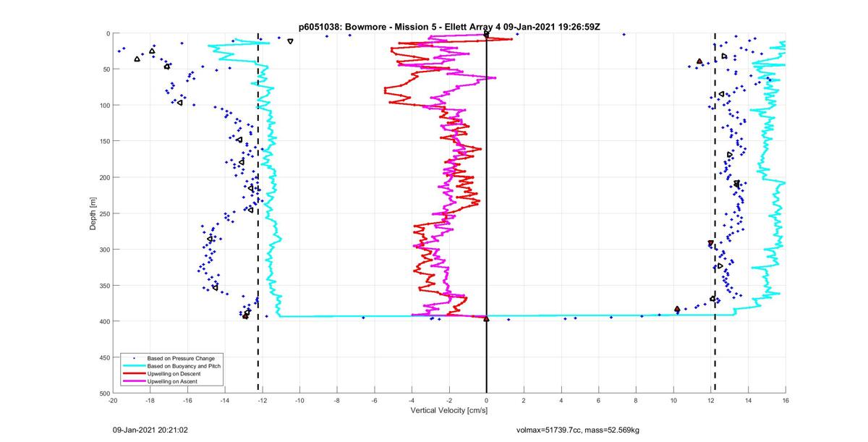This screenshot has height=442, width=868.
Task: Click the depth axis tick label '350'
Action: (x=103, y=286)
